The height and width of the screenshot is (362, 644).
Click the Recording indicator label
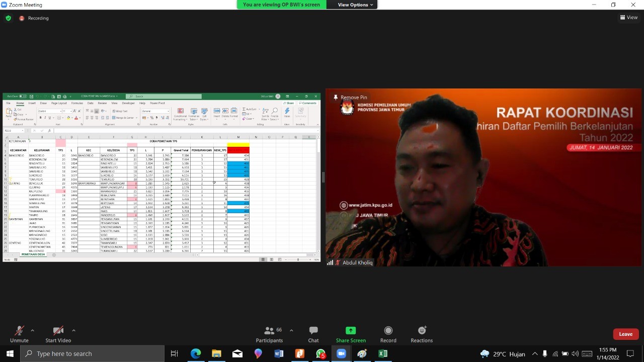tap(38, 18)
